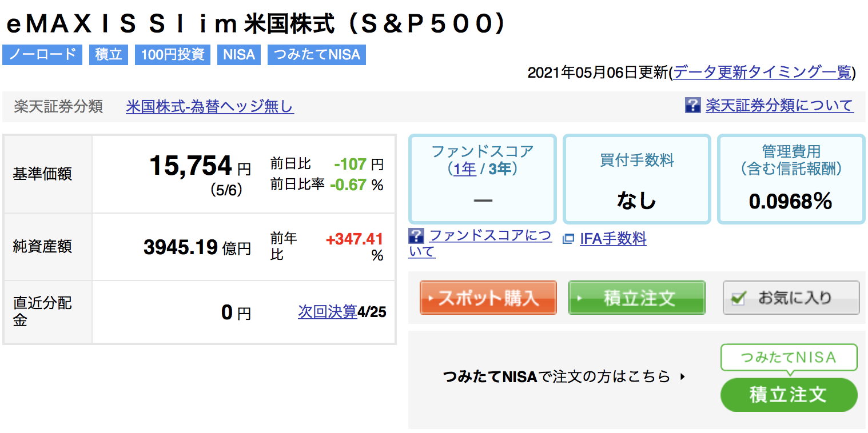Viewport: 868px width, 433px height.
Task: Open the IFA手数料 link
Action: coord(613,239)
